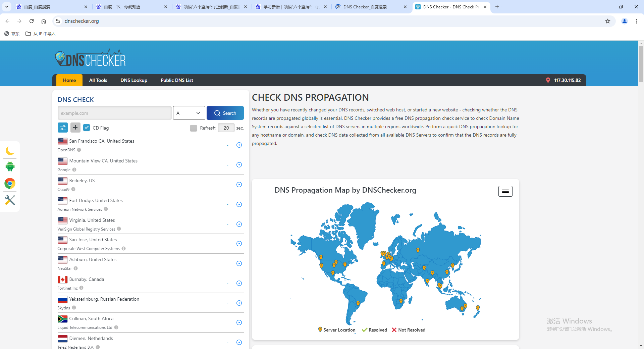Click refresh icon for Ashburn NeuStar row
Image resolution: width=644 pixels, height=349 pixels.
[239, 263]
